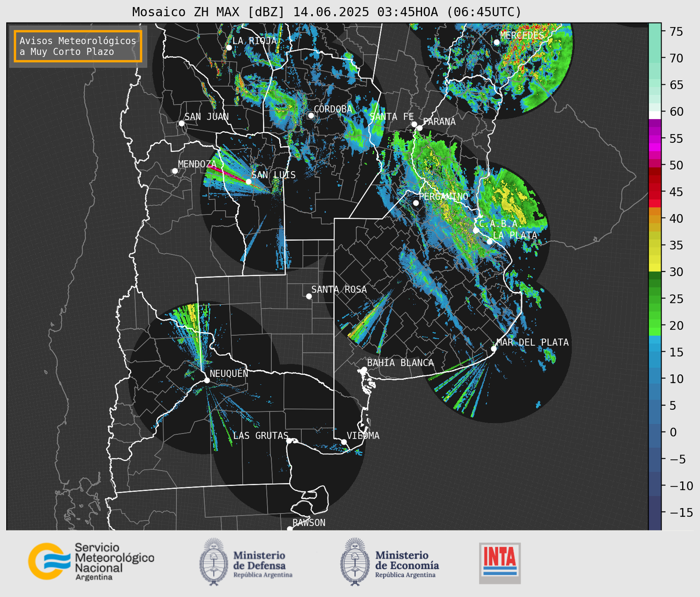The width and height of the screenshot is (700, 597).
Task: Click the MAR DEL PLATA map label
Action: tap(532, 343)
